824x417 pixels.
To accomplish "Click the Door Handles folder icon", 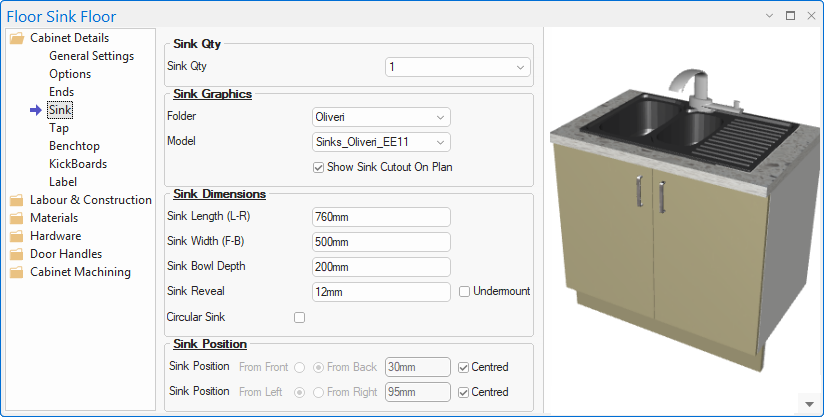I will tap(16, 254).
